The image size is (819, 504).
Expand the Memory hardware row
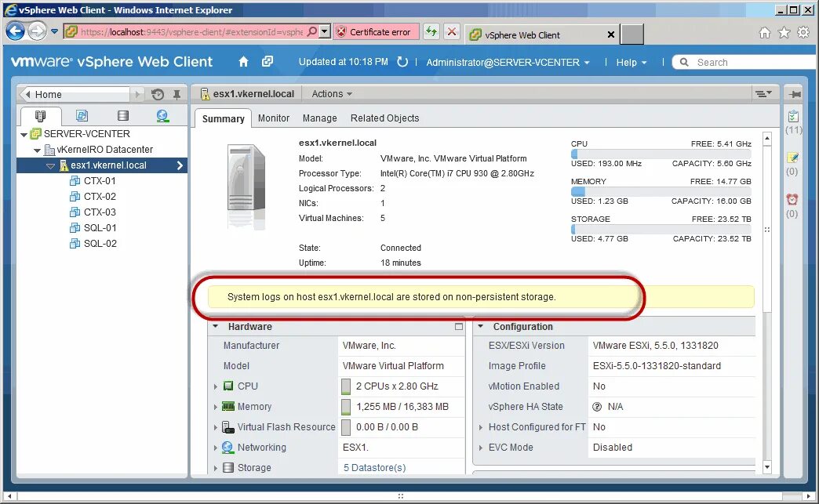click(215, 407)
